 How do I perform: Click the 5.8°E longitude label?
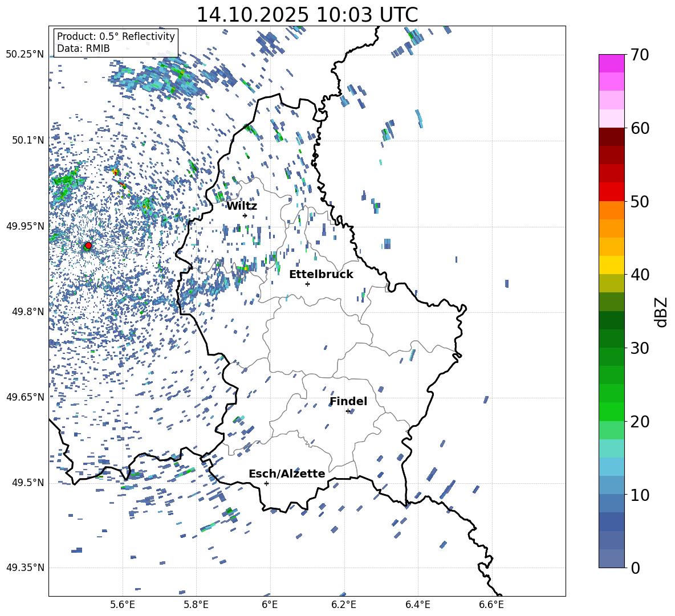point(196,605)
